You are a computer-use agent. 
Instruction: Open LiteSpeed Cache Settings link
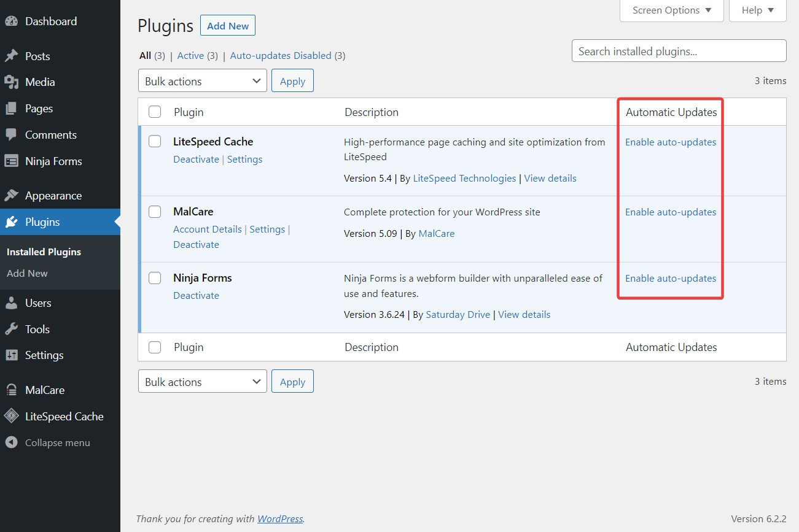(x=245, y=160)
